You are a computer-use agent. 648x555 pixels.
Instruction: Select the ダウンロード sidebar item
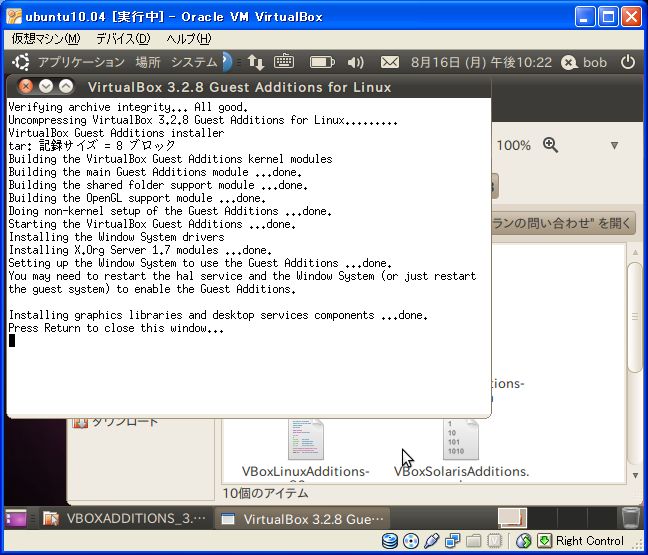click(115, 422)
